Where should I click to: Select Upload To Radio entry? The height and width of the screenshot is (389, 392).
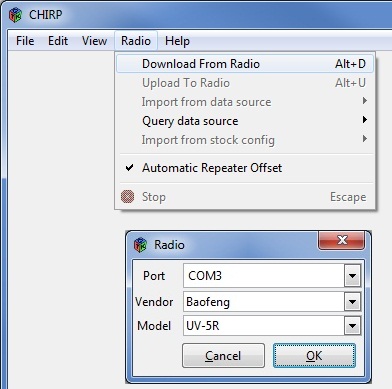[x=245, y=83]
